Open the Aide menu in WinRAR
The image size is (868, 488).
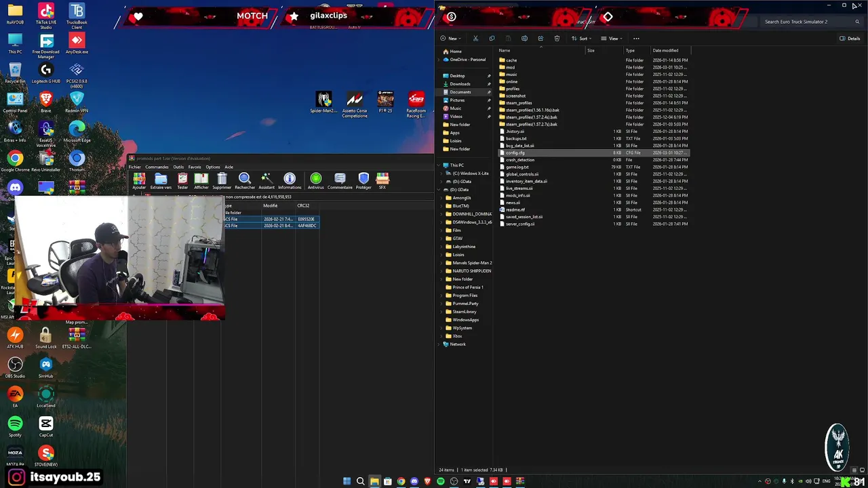(x=229, y=167)
